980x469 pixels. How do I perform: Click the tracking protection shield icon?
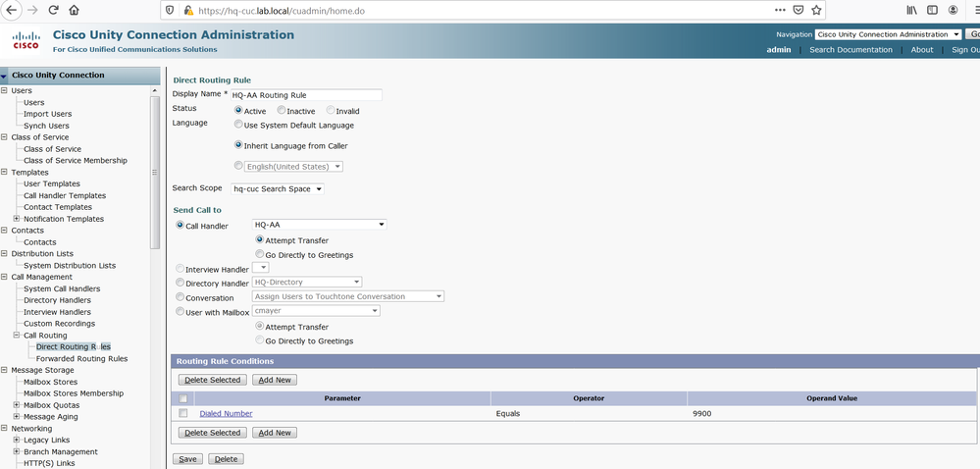pyautogui.click(x=170, y=10)
